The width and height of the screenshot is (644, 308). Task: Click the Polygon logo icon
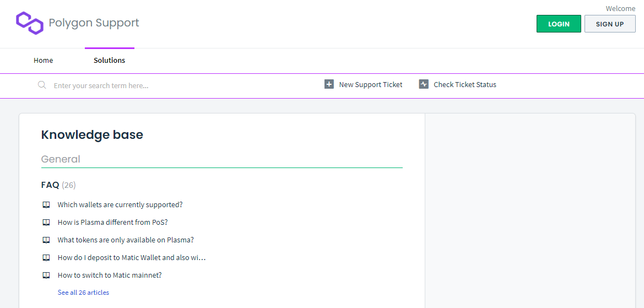click(30, 23)
